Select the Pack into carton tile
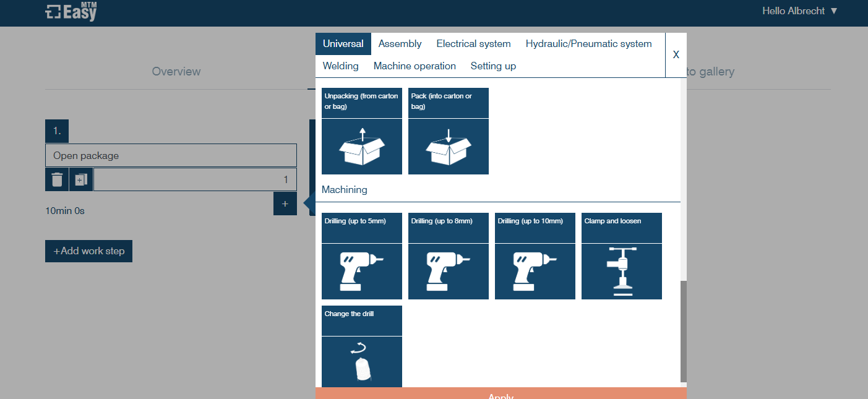The image size is (868, 399). pyautogui.click(x=449, y=131)
